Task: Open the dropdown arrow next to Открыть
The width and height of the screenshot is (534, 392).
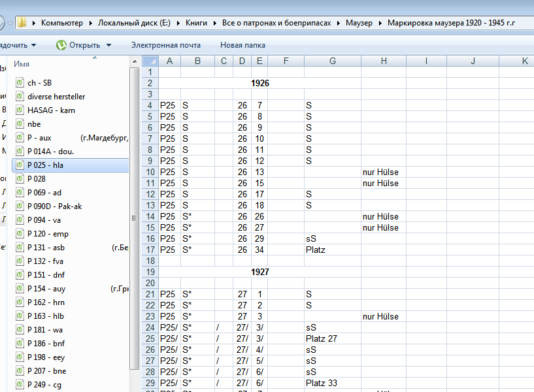Action: click(109, 45)
